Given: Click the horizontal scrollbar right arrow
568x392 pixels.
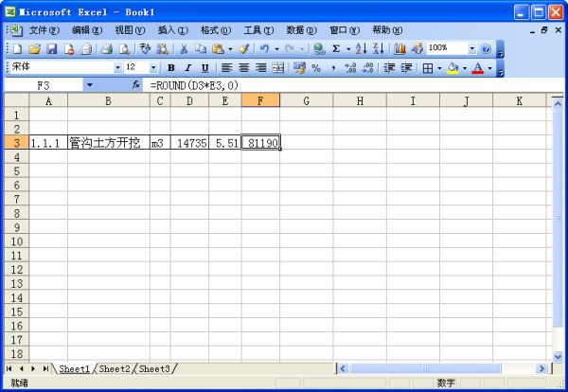Looking at the screenshot, I should click(541, 369).
